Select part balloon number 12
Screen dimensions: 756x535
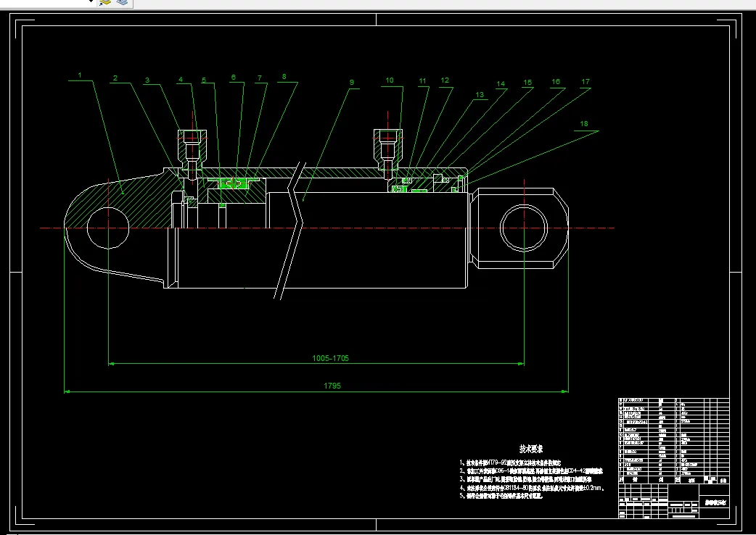pyautogui.click(x=445, y=80)
